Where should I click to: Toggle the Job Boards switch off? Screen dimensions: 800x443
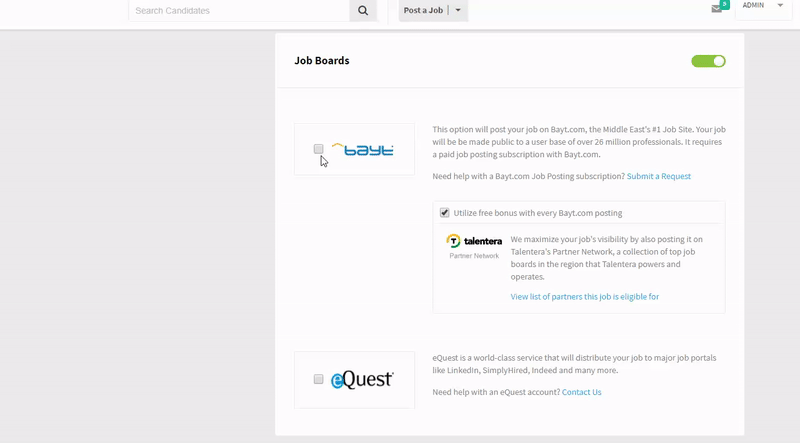click(x=708, y=61)
